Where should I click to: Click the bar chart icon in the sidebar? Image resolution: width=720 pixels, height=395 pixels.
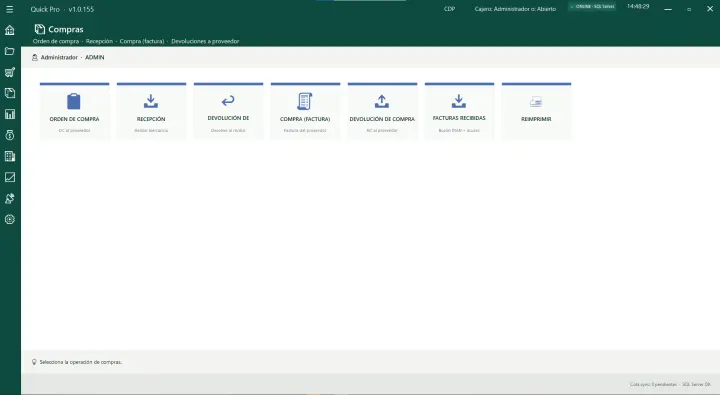10,114
